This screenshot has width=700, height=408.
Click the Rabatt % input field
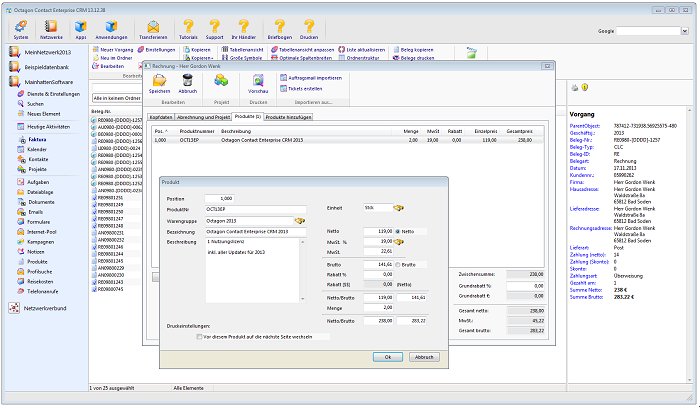point(378,274)
